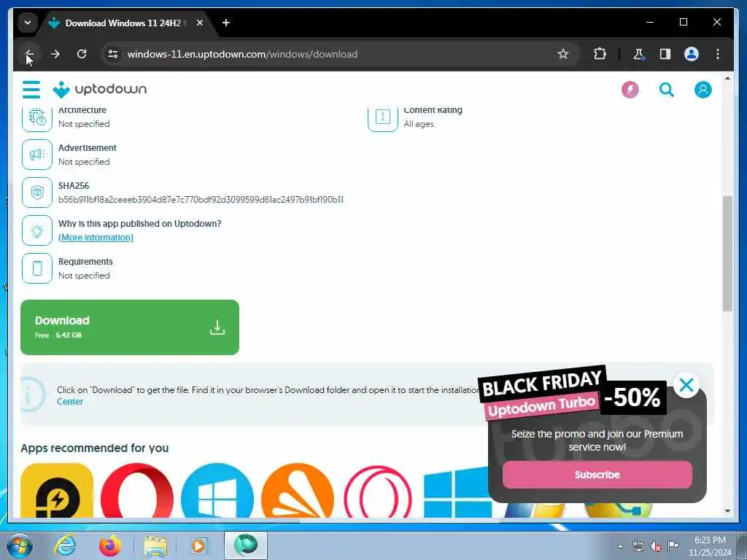This screenshot has width=747, height=560.
Task: Click the Requirements phone icon
Action: point(37,268)
